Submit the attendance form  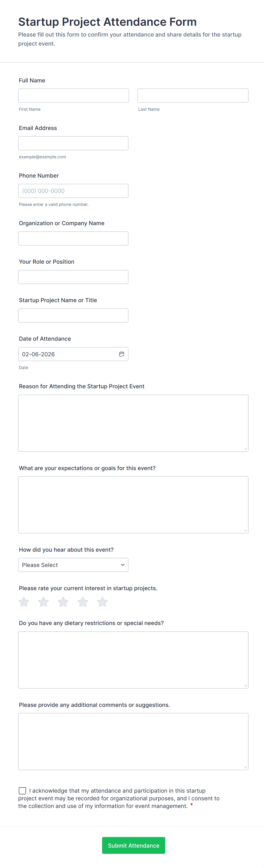click(x=133, y=845)
